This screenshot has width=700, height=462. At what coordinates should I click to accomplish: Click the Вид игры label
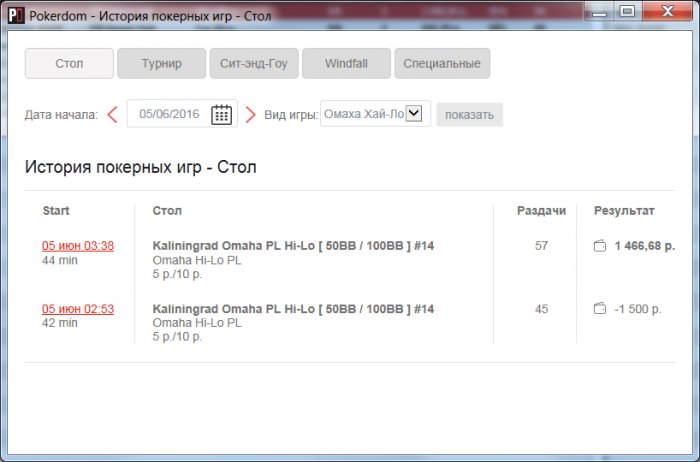tap(291, 115)
